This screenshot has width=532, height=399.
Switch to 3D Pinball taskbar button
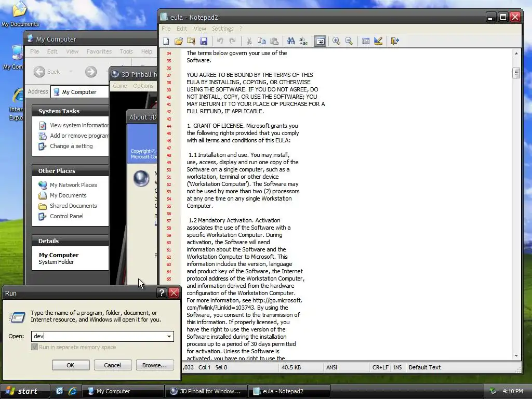[206, 391]
